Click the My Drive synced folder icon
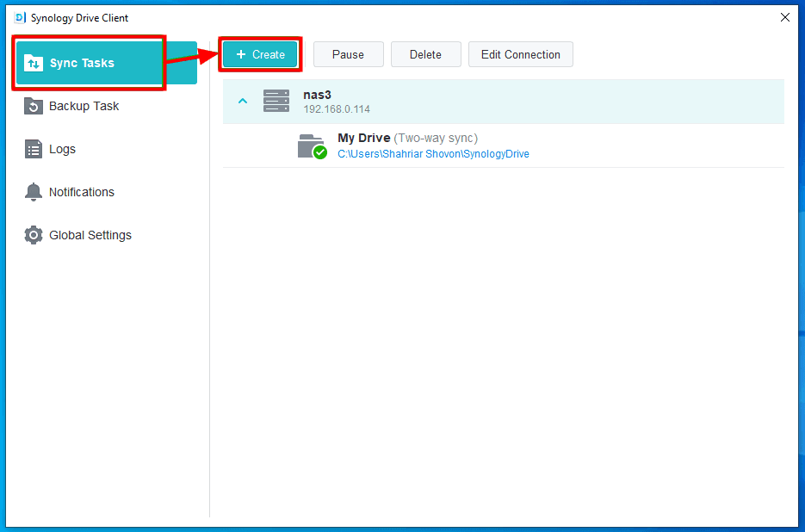 312,145
